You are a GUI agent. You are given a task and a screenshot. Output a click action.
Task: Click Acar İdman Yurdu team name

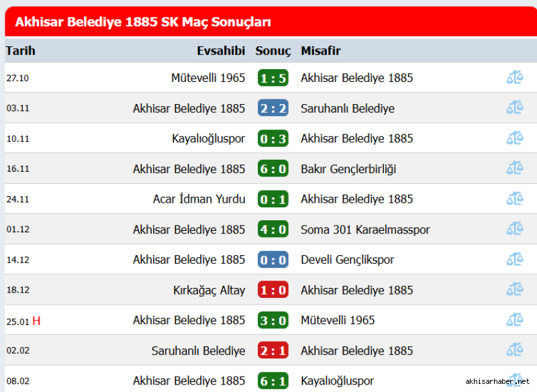coord(199,199)
